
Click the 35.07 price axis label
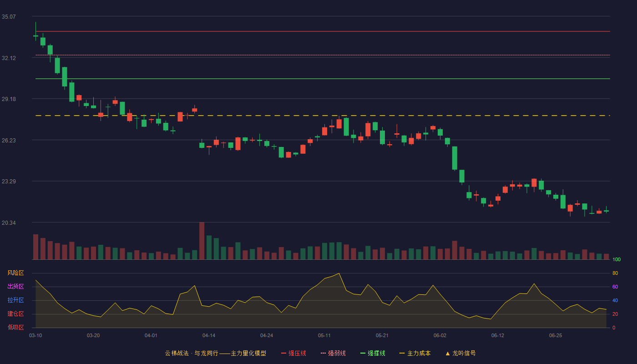[x=9, y=17]
